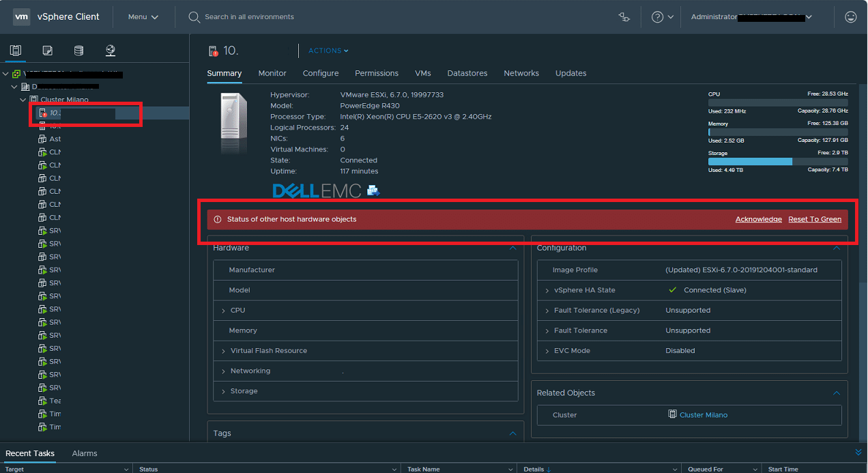Expand the Virtual Flash Resource row
Viewport: 868px width, 473px height.
click(x=223, y=351)
